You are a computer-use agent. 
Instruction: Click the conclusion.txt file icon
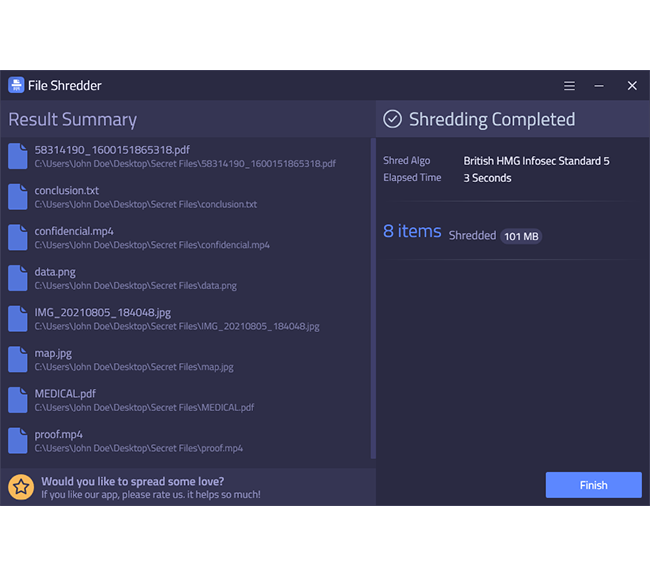tap(18, 197)
